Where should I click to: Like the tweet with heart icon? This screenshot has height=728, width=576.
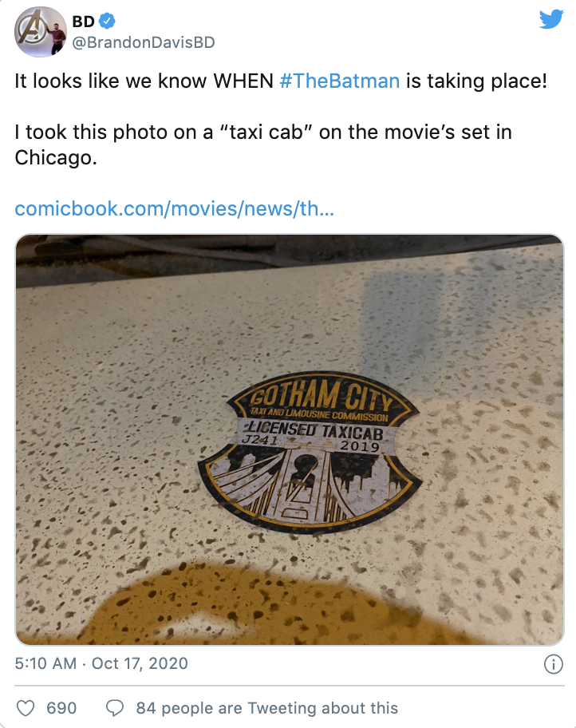coord(26,709)
